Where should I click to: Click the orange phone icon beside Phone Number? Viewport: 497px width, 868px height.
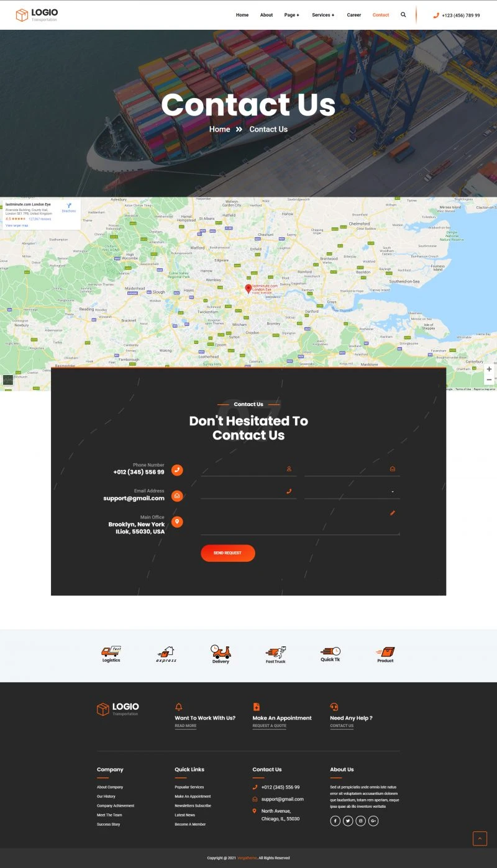point(177,470)
